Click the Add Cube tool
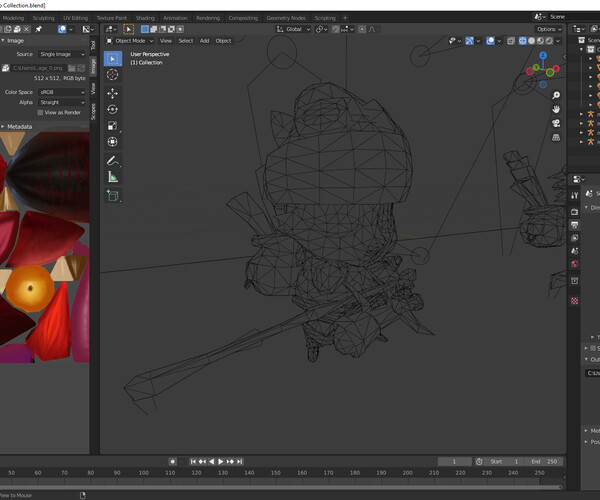600x500 pixels. point(112,196)
